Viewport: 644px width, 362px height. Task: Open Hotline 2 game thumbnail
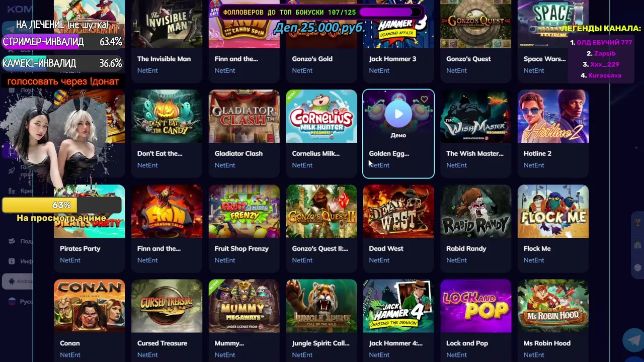click(x=553, y=117)
